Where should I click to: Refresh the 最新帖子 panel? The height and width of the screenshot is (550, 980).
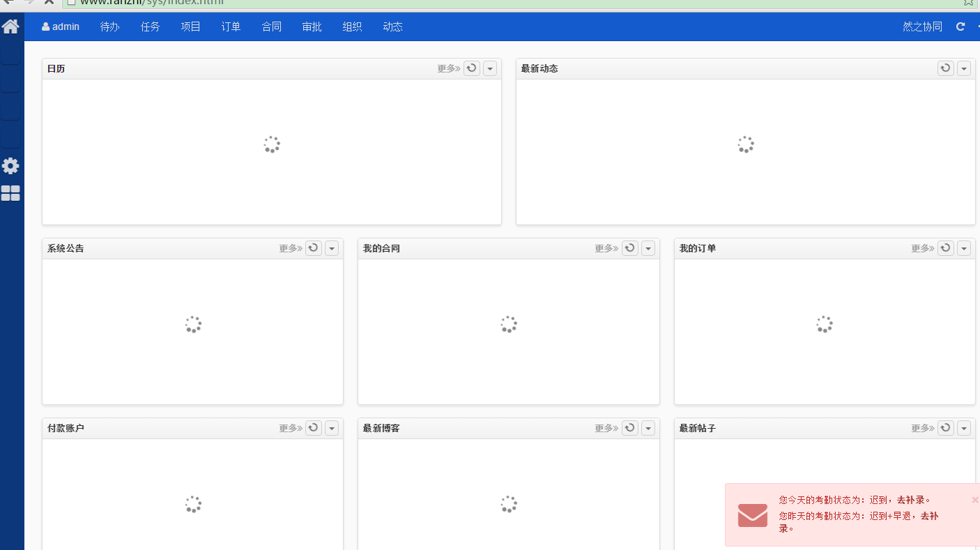pyautogui.click(x=946, y=428)
